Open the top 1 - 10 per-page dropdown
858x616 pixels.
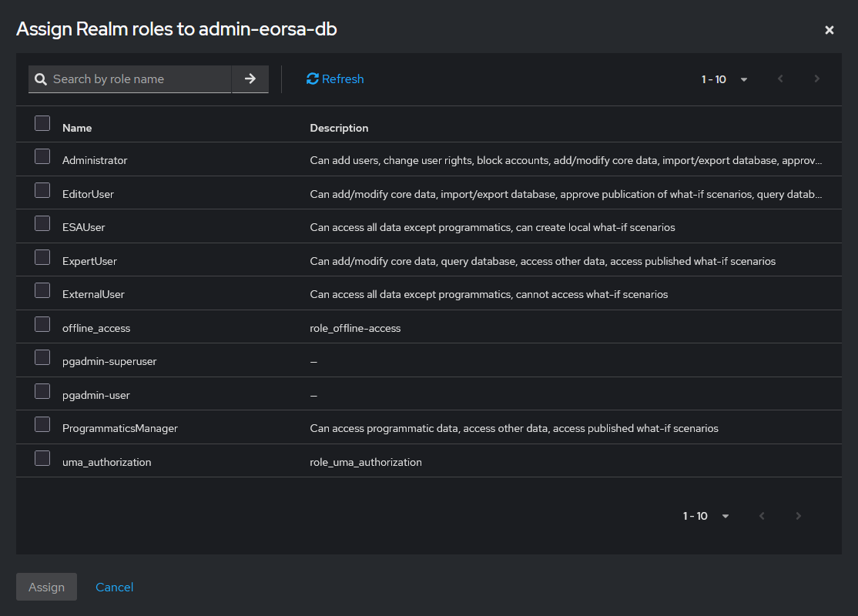(x=724, y=79)
